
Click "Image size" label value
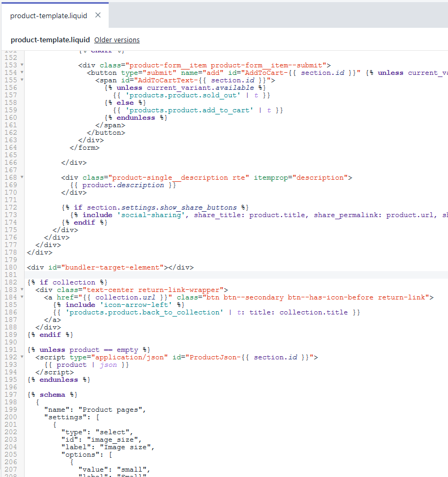[125, 447]
